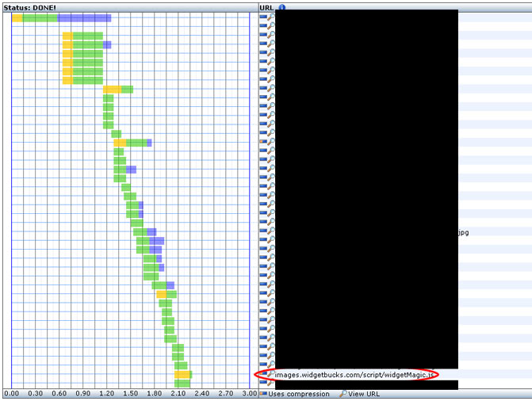Click the 1.80 time axis label
Screen dimensions: 532x401
155,394
